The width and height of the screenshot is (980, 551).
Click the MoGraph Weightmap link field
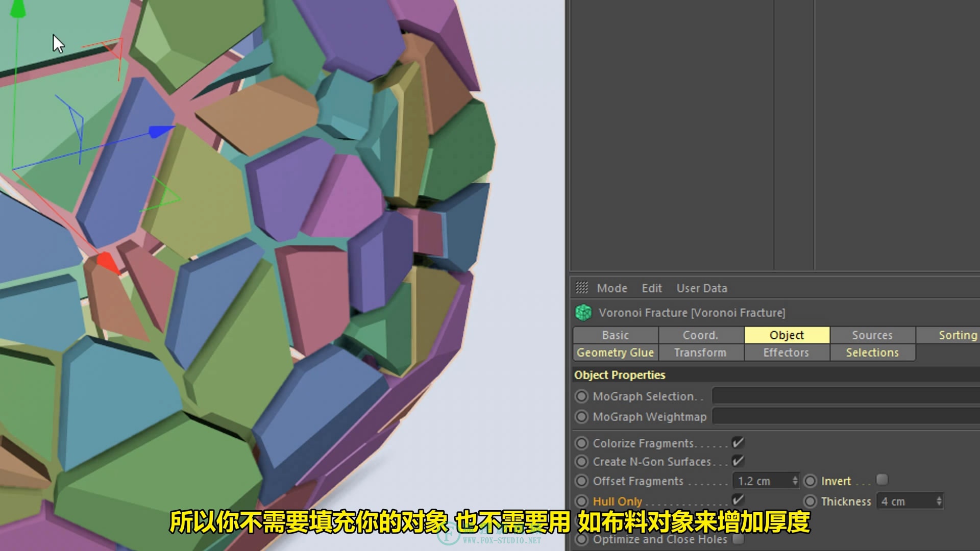[846, 416]
